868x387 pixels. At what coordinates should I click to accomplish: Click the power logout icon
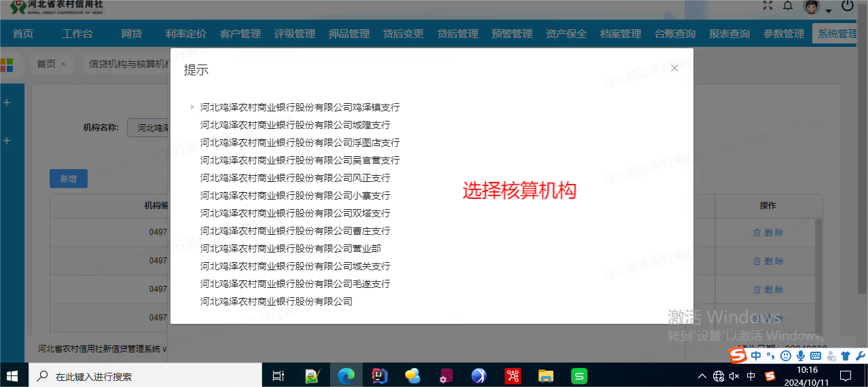pos(848,6)
